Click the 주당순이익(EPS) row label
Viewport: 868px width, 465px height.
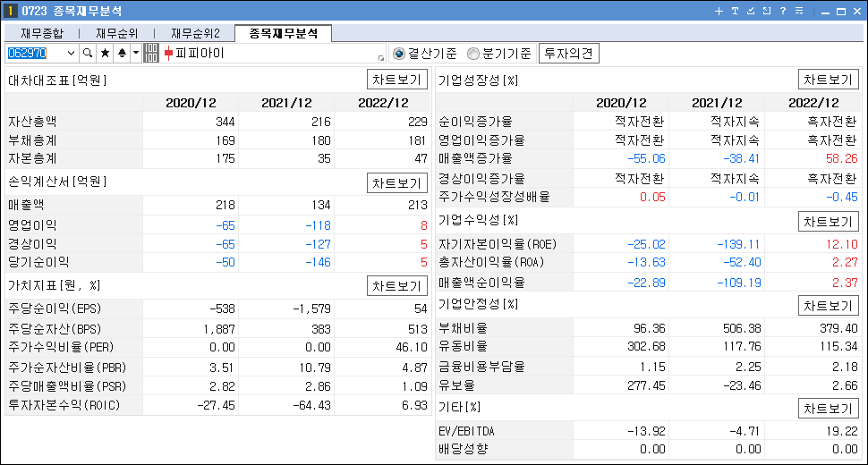click(x=55, y=309)
